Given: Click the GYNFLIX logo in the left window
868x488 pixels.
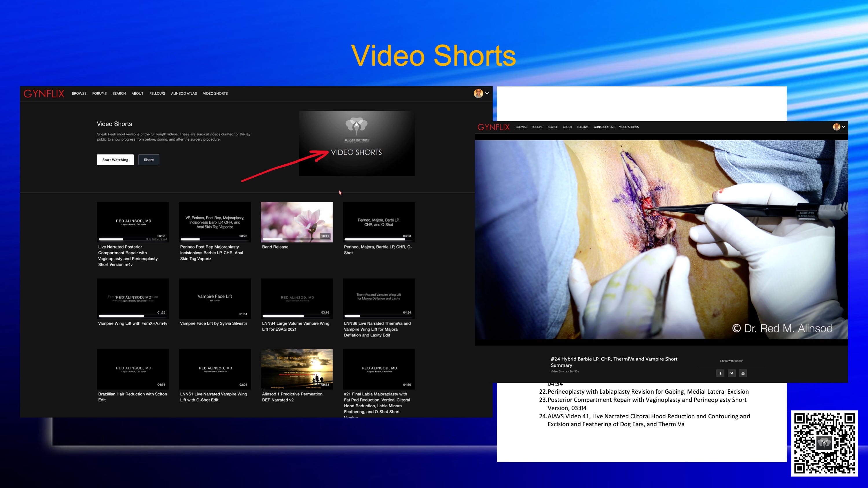Looking at the screenshot, I should (44, 94).
